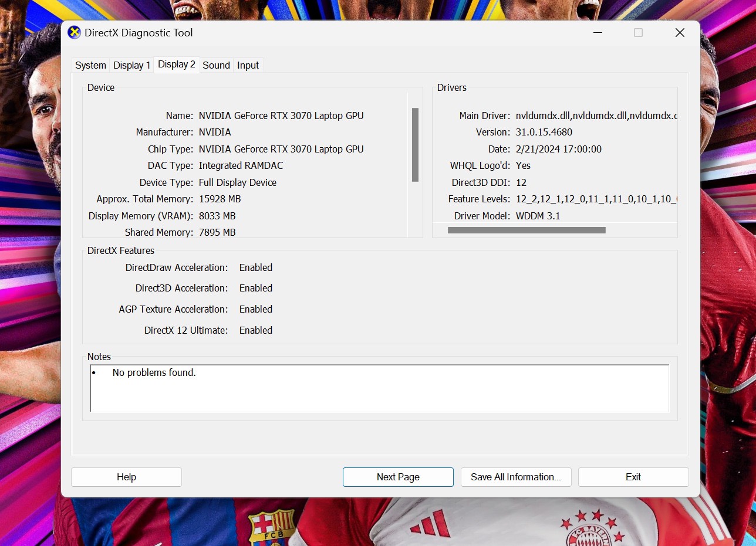Image resolution: width=756 pixels, height=546 pixels.
Task: Click the Display Memory (VRAM) value
Action: pyautogui.click(x=217, y=216)
